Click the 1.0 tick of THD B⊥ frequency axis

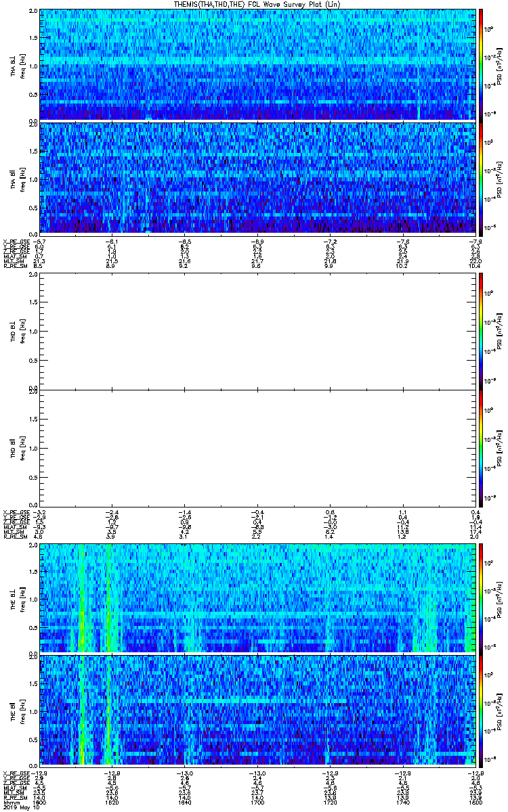pos(33,333)
